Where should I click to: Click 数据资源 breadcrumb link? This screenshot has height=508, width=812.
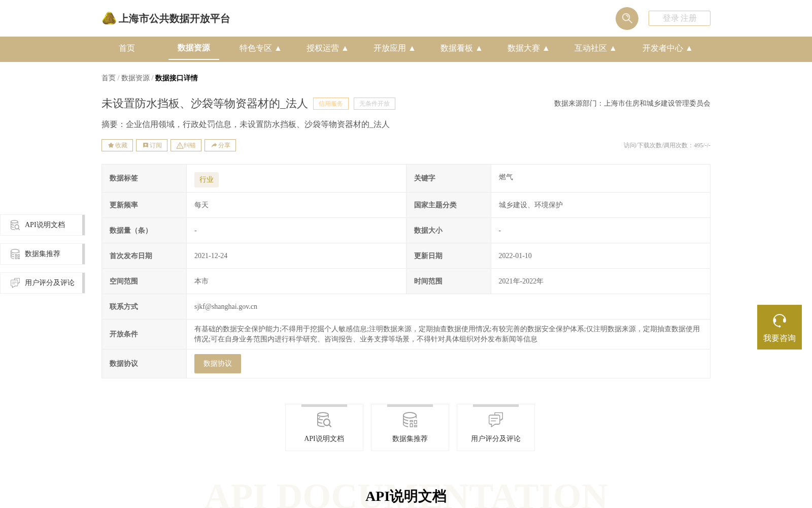coord(136,78)
